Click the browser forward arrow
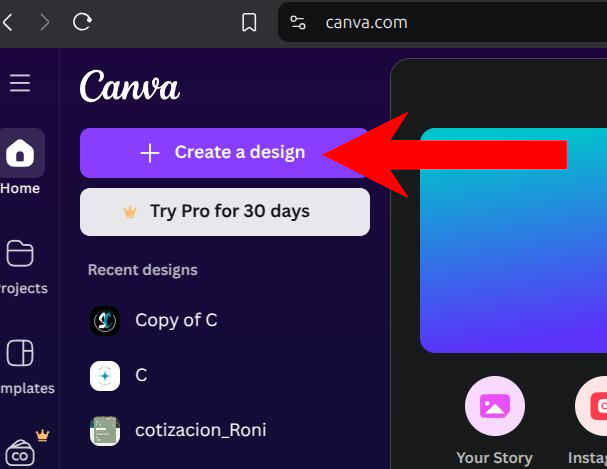Viewport: 607px width, 469px height. click(45, 22)
